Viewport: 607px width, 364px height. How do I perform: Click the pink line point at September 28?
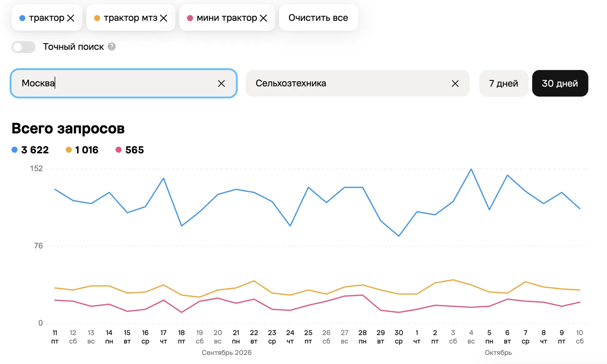[x=363, y=295]
